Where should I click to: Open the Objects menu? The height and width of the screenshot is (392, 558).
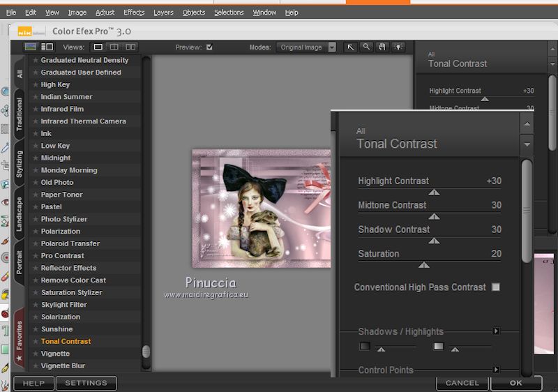(194, 13)
